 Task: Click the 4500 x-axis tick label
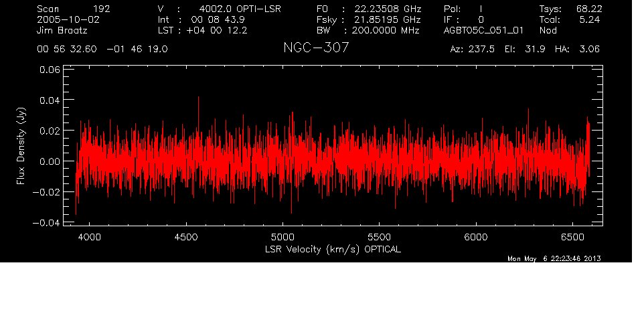186,237
